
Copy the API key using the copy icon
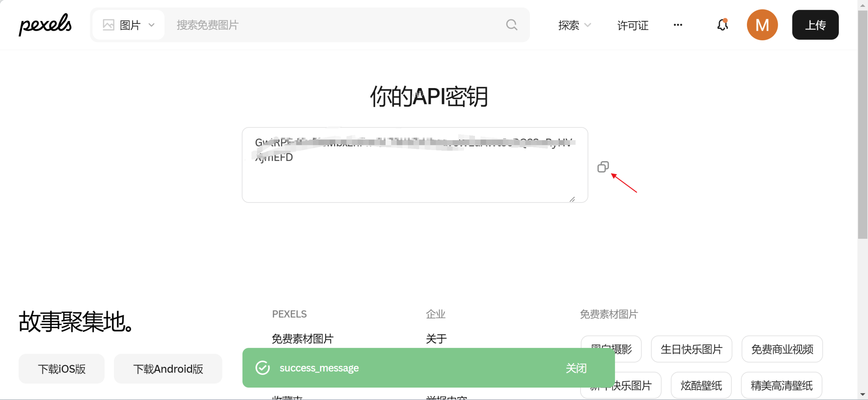tap(603, 167)
